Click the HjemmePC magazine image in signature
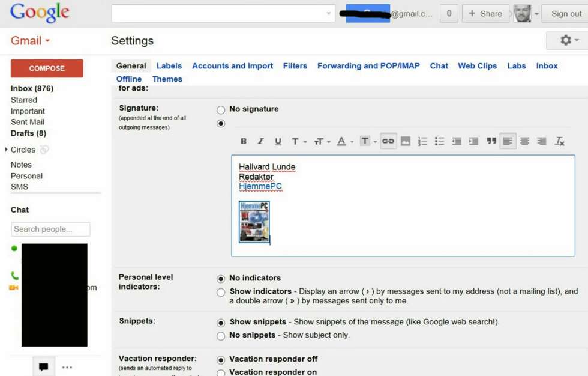The width and height of the screenshot is (588, 376). 254,222
